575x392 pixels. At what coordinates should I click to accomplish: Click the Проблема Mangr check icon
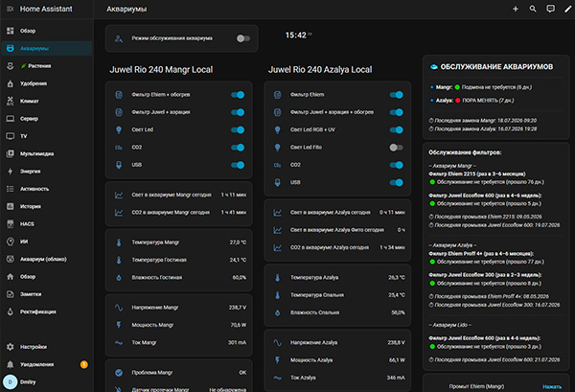click(119, 373)
